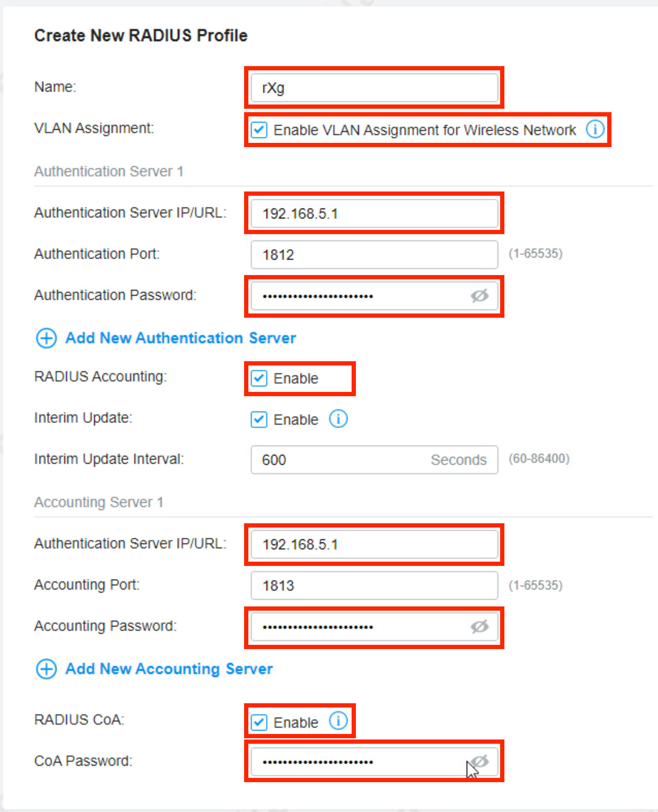Uncheck Enable VLAN Assignment for Wireless Network
This screenshot has width=658, height=812.
[x=259, y=130]
